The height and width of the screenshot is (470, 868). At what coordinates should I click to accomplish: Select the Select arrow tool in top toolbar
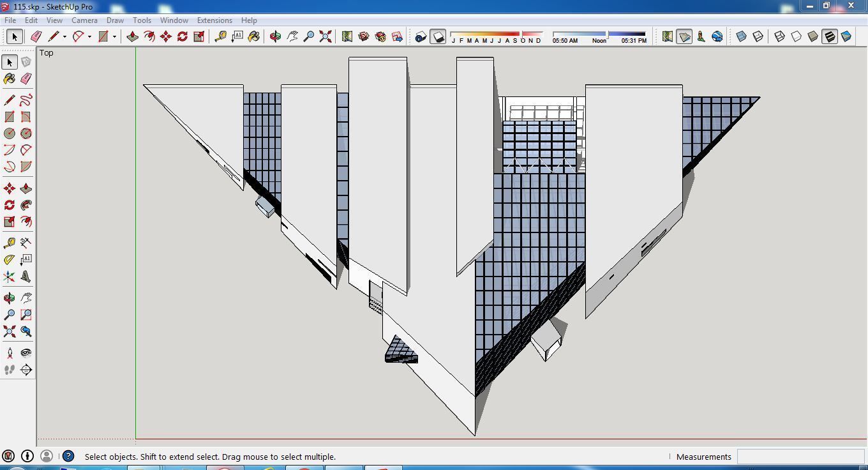[15, 37]
